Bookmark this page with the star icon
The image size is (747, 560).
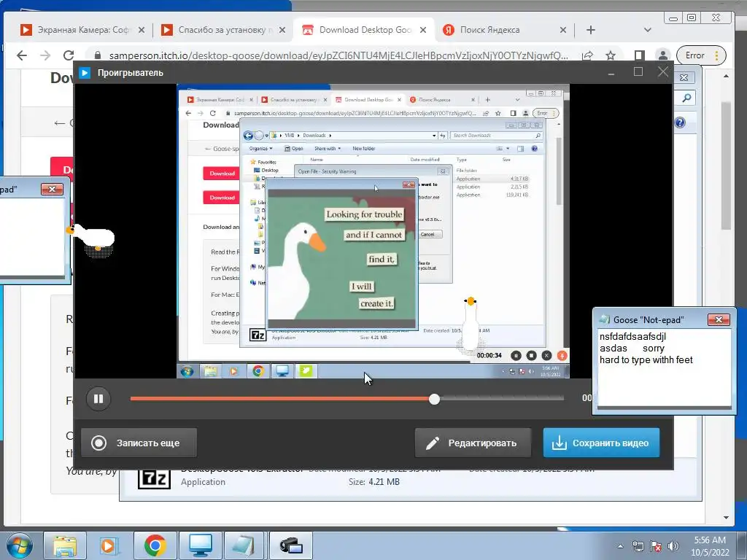[611, 55]
